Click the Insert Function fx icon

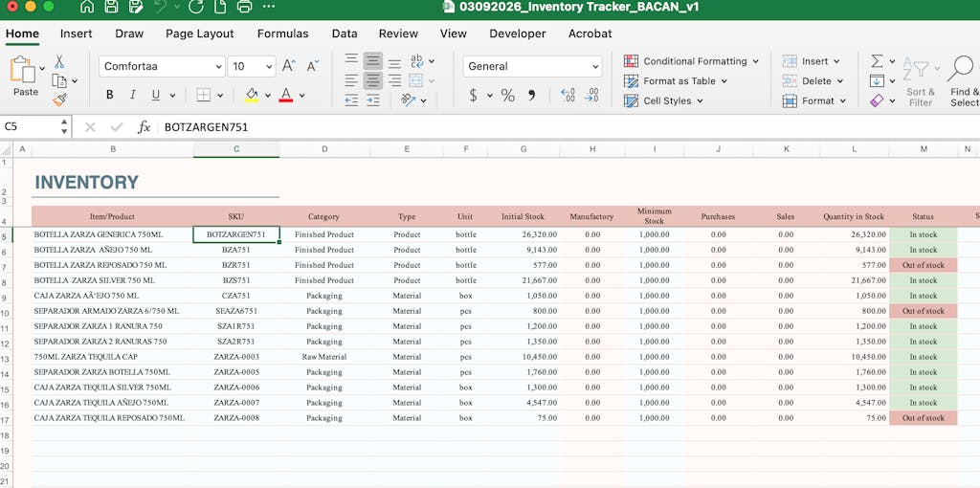144,127
